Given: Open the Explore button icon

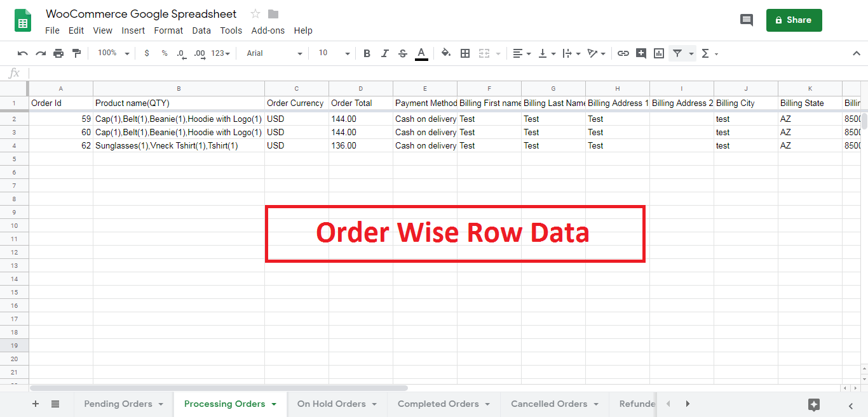Looking at the screenshot, I should point(814,405).
